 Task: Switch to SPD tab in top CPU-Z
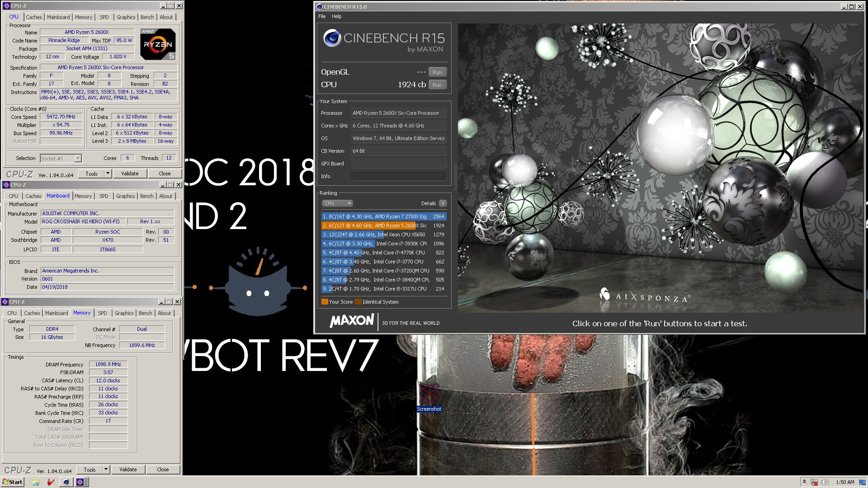[104, 17]
